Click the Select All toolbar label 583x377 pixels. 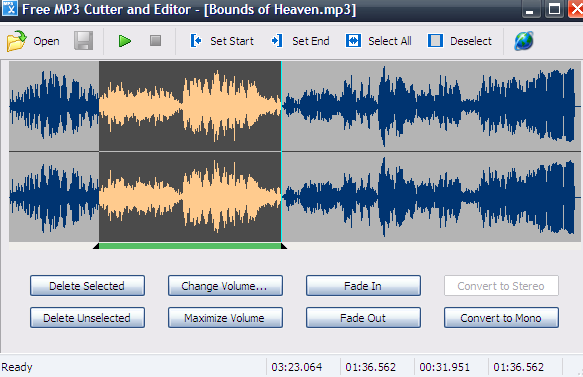click(390, 41)
